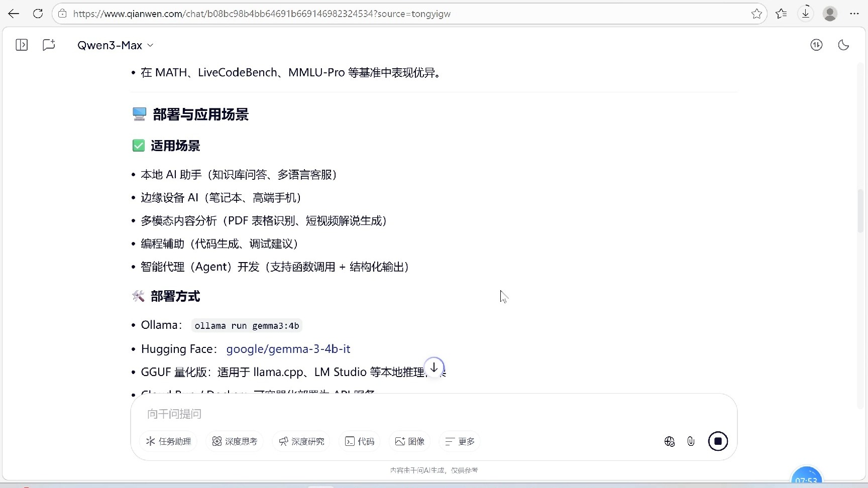Click the 多模态内容分析 bullet line
The image size is (868, 488).
(x=264, y=221)
